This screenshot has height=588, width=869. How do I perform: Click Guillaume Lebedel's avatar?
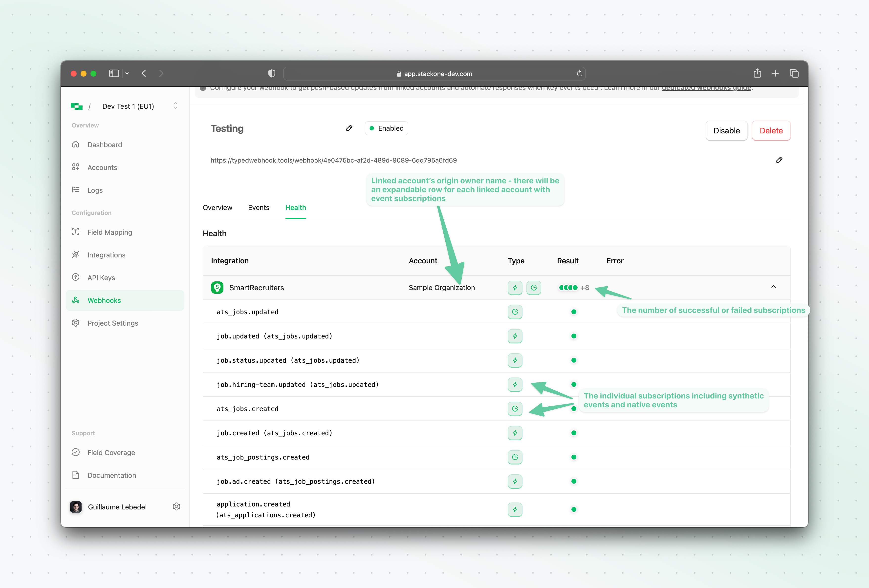click(76, 507)
